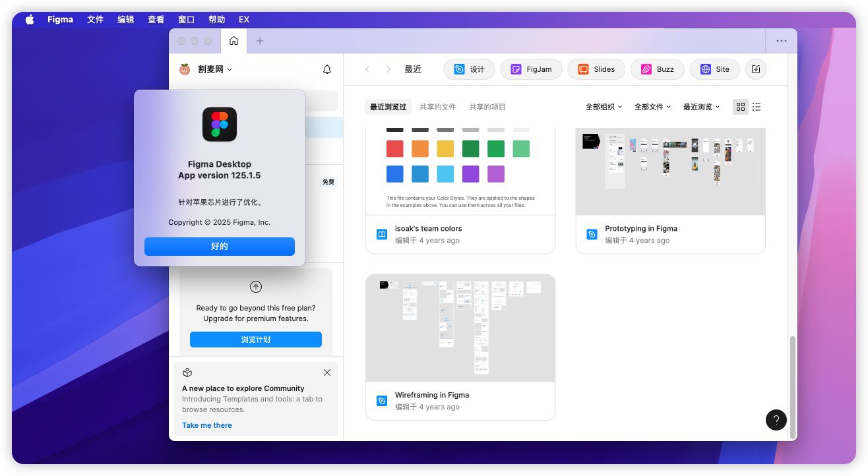This screenshot has width=868, height=476.
Task: Click the 好的 button in About dialog
Action: click(x=220, y=247)
